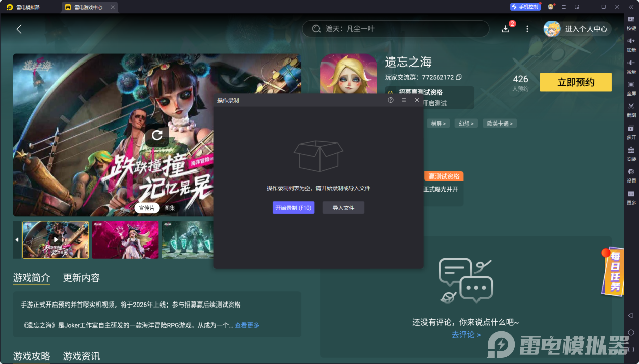Viewport: 639px width, 364px height.
Task: Increase volume with 加量 icon
Action: [x=631, y=44]
